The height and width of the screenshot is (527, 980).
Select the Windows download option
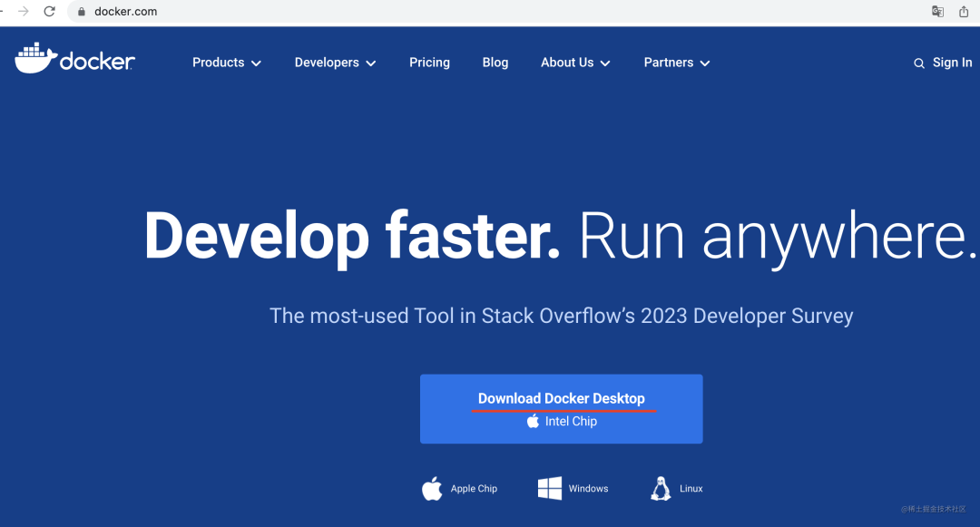[x=573, y=488]
